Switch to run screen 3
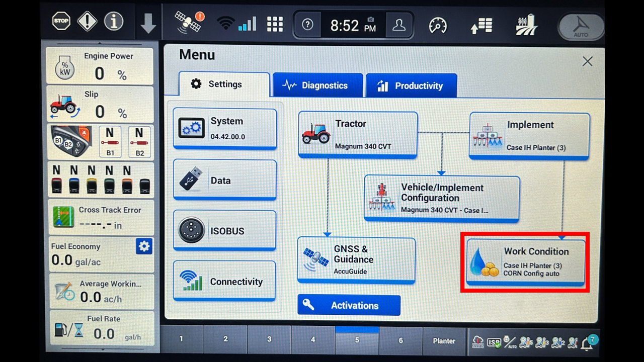Screen dimensions: 644x362 [269, 339]
